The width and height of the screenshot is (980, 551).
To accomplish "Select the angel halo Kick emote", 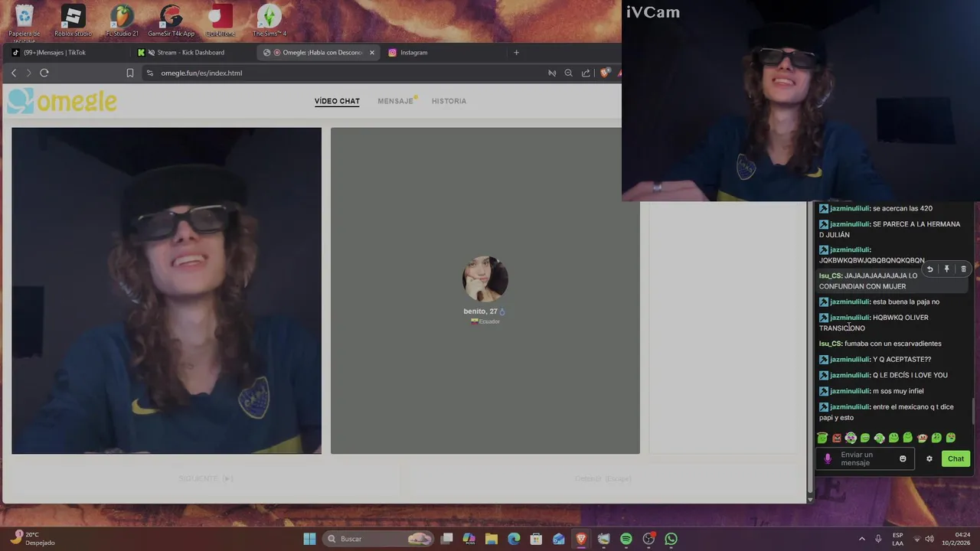I will pyautogui.click(x=822, y=438).
